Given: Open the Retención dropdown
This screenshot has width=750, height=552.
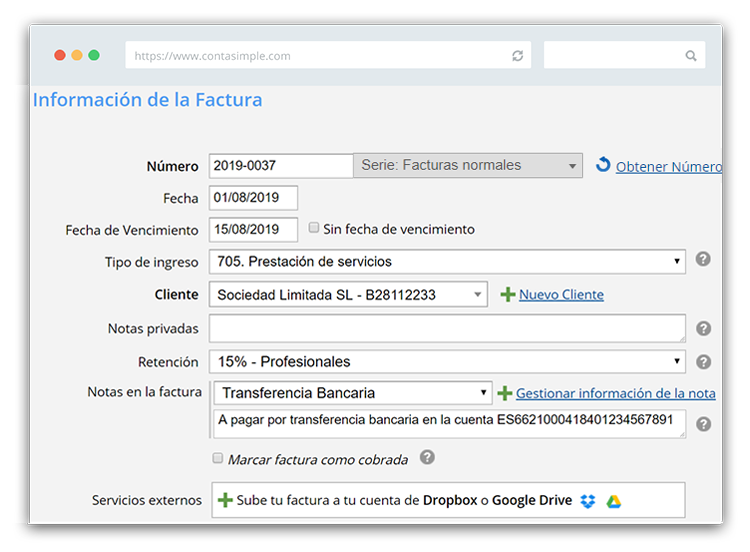Looking at the screenshot, I should click(x=447, y=362).
